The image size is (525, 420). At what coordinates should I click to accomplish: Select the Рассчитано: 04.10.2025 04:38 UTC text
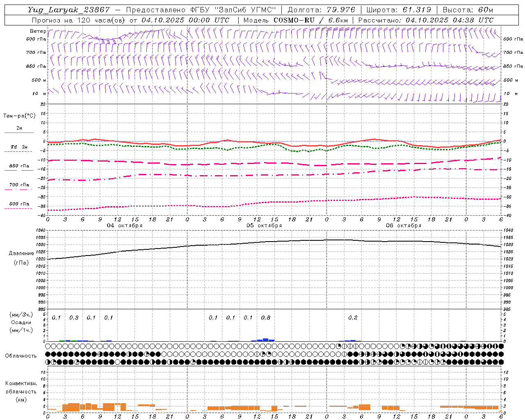(426, 20)
